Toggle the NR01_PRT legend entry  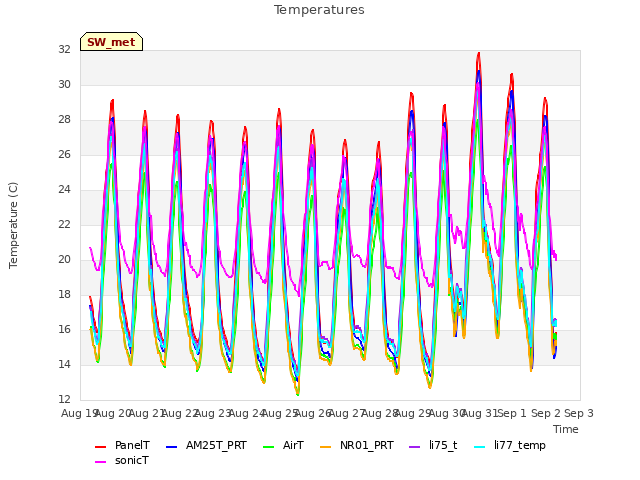click(x=356, y=445)
